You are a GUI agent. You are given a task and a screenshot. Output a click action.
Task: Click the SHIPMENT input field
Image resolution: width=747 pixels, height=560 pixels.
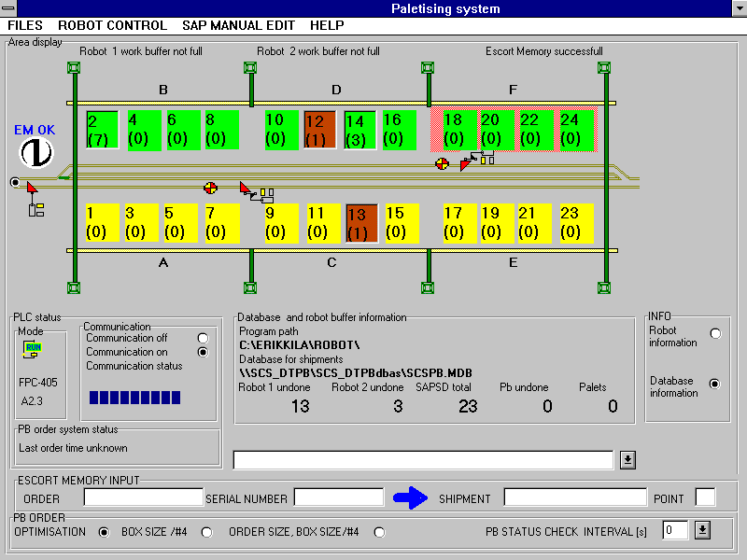pos(575,497)
